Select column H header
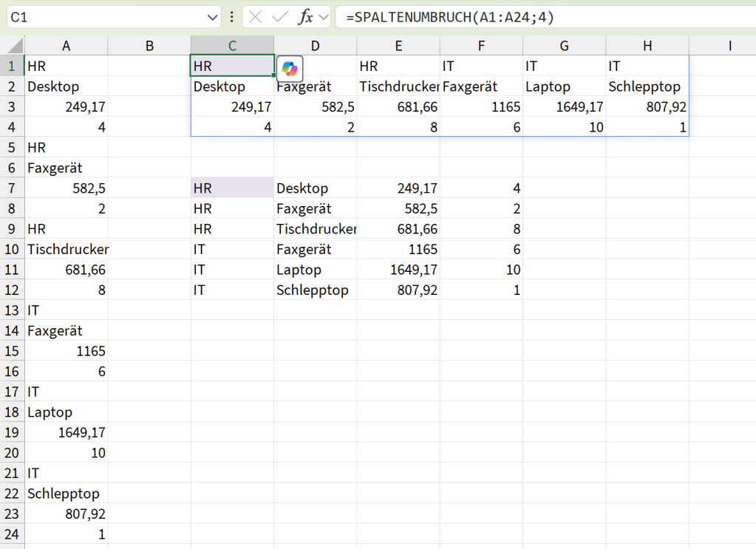756x549 pixels. tap(647, 46)
